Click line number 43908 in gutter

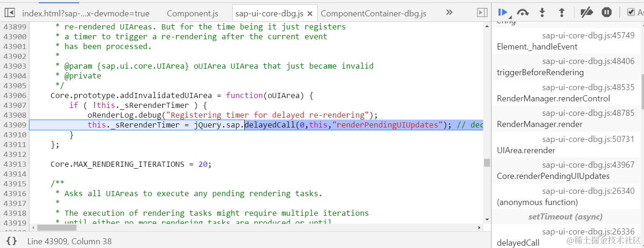click(x=15, y=115)
